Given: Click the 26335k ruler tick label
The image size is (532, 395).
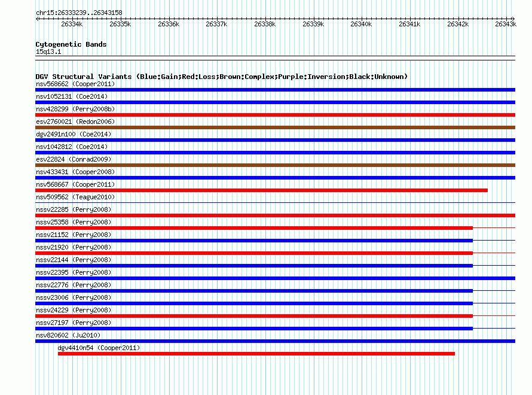Looking at the screenshot, I should 120,24.
